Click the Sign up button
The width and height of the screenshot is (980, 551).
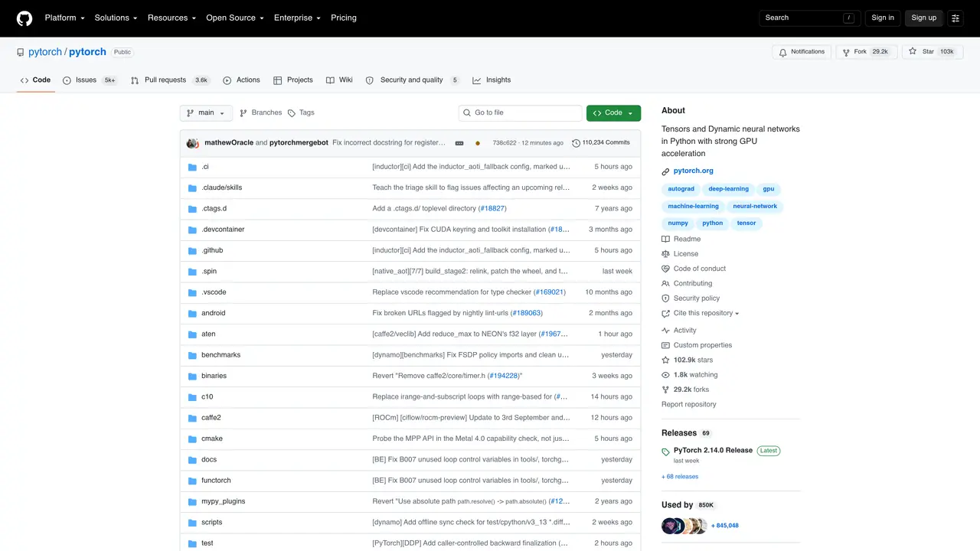[x=923, y=18]
